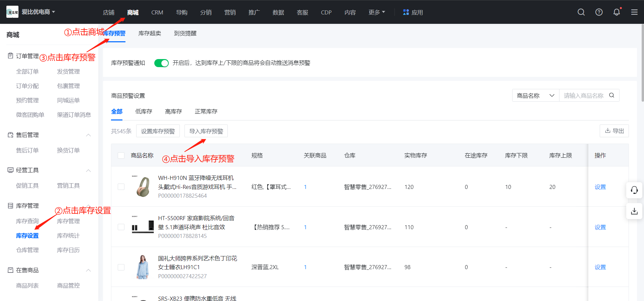
Task: Click the 导入库存预警 button
Action: point(206,131)
